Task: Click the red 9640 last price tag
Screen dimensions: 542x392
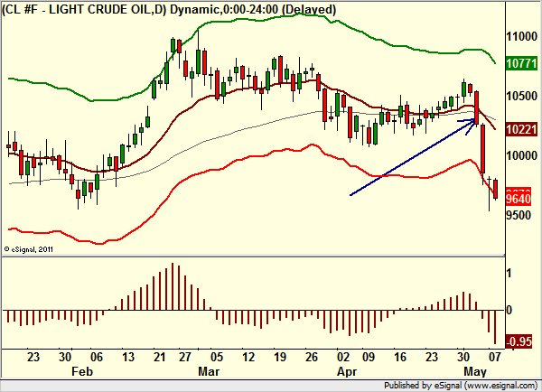Action: coord(519,199)
